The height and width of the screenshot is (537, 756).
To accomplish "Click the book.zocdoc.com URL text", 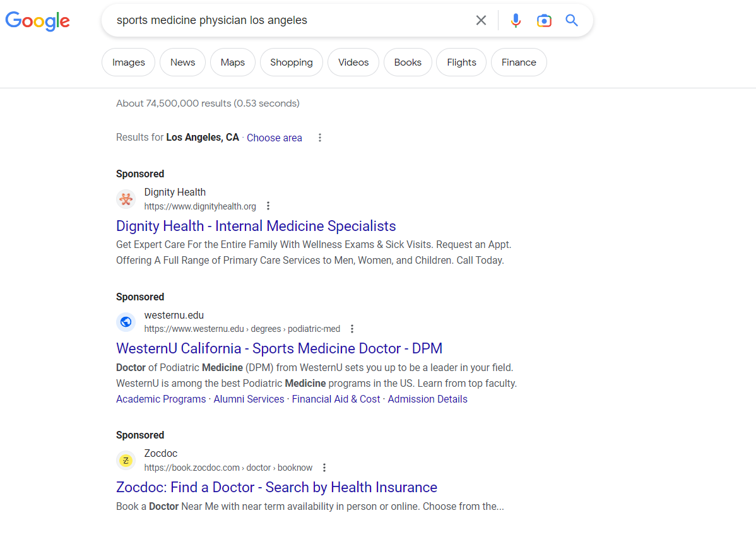I will (x=228, y=468).
